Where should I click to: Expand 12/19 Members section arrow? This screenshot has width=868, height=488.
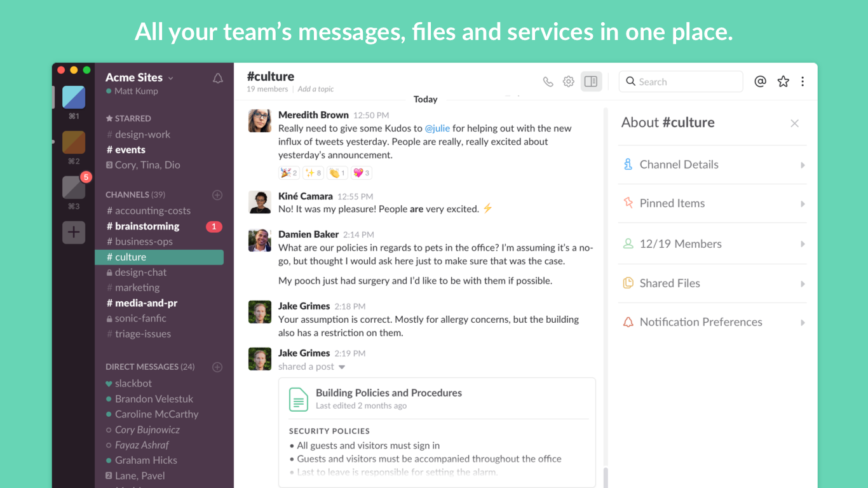(x=803, y=244)
